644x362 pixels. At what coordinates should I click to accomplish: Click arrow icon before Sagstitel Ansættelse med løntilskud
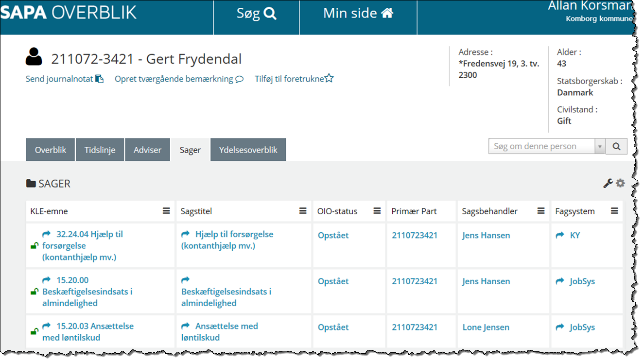(x=185, y=326)
